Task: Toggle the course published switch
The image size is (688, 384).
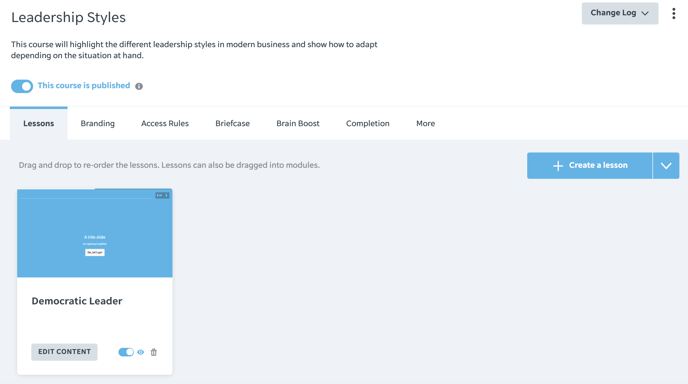Action: pyautogui.click(x=22, y=86)
